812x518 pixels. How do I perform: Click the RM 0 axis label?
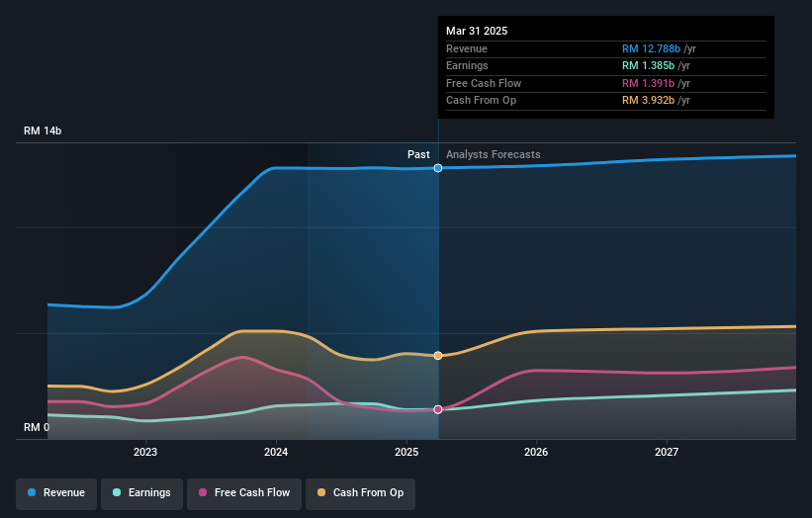coord(37,427)
